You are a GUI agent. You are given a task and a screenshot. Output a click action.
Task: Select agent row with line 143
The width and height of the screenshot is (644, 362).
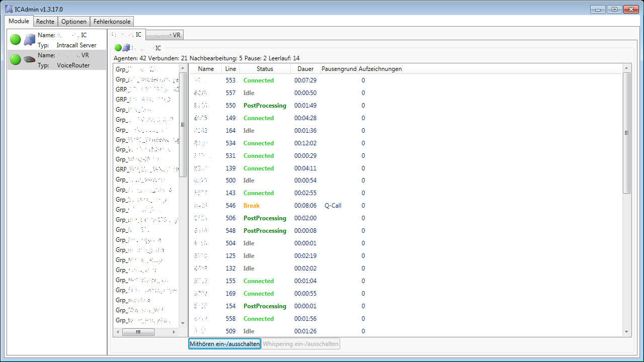click(x=406, y=193)
